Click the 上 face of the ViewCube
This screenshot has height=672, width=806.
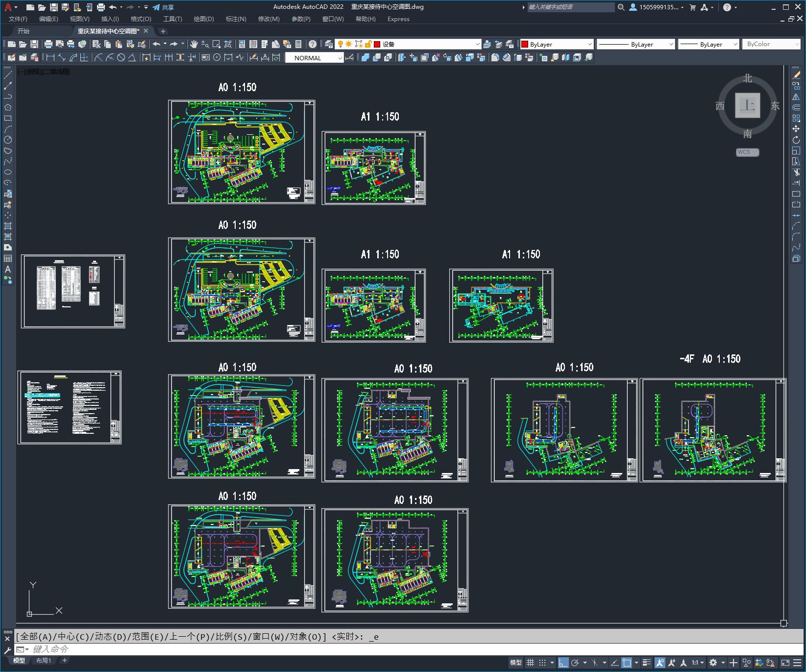(x=747, y=105)
